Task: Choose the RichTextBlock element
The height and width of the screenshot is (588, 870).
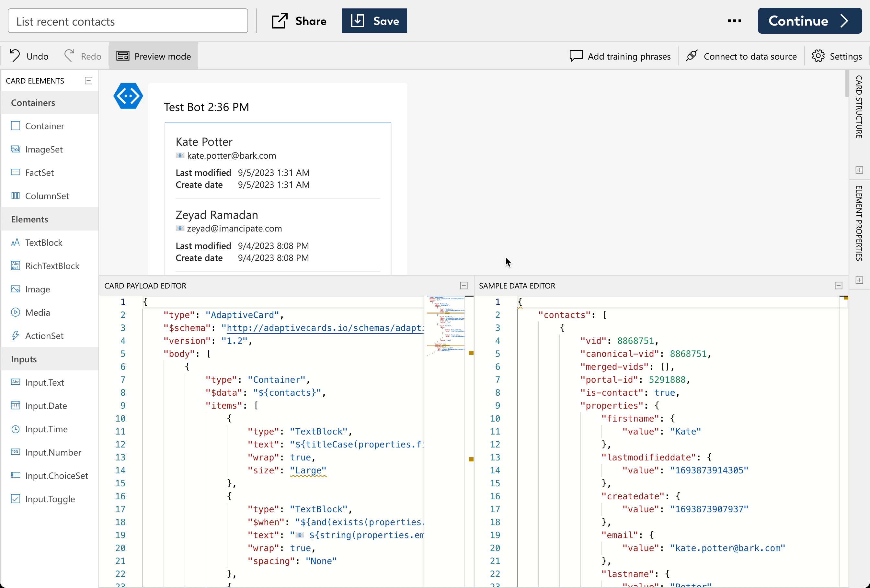Action: point(50,266)
